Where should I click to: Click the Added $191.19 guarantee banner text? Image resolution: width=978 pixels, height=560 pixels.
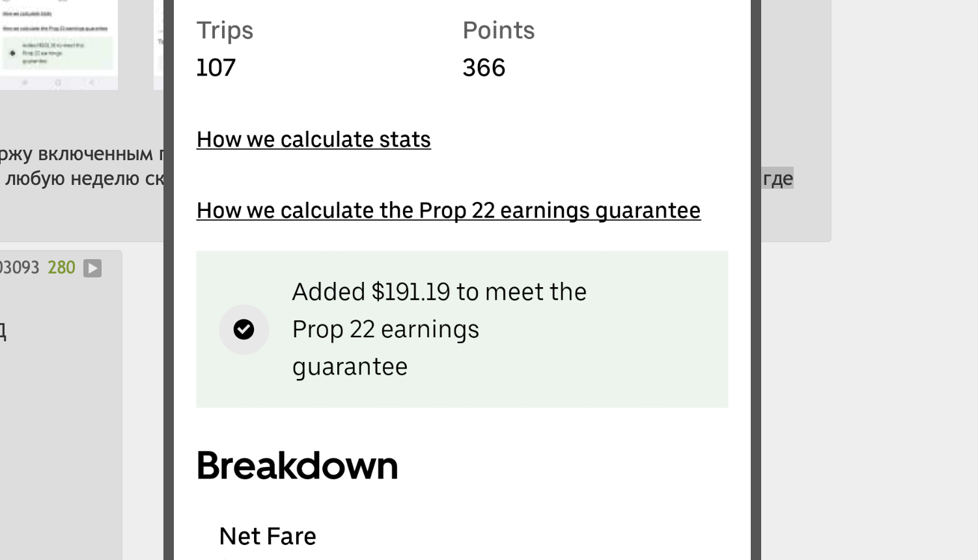click(x=439, y=329)
